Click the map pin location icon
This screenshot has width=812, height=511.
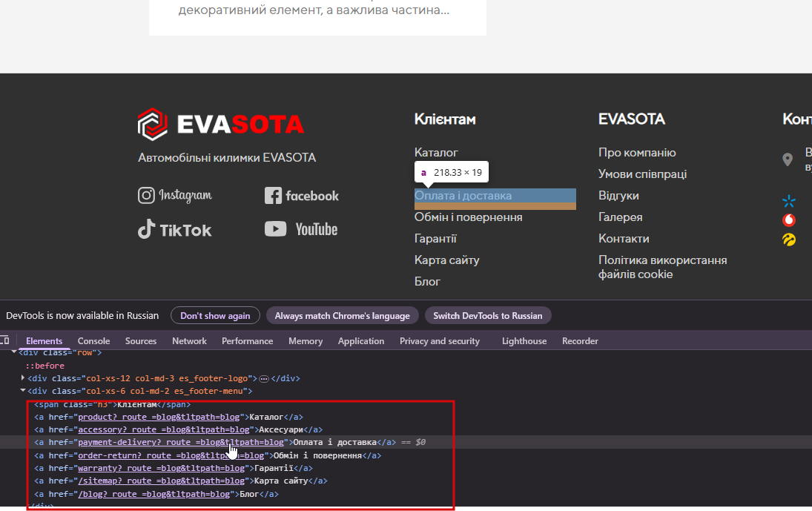pos(787,159)
